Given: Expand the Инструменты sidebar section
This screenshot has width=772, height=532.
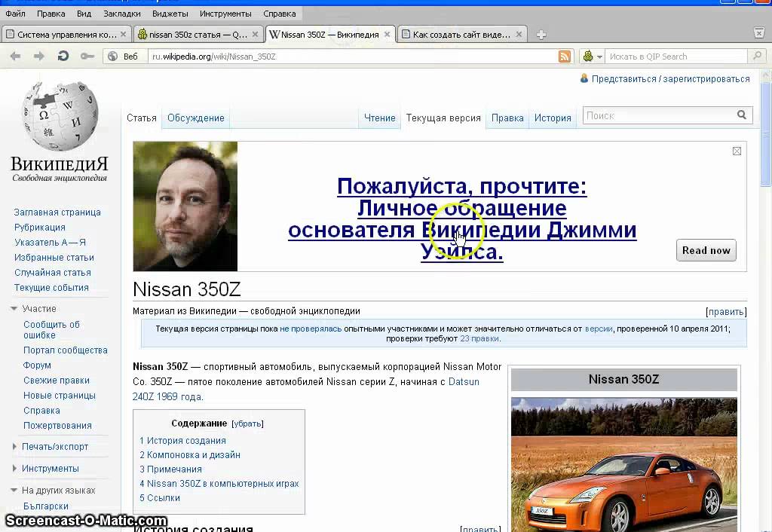Looking at the screenshot, I should coord(50,469).
